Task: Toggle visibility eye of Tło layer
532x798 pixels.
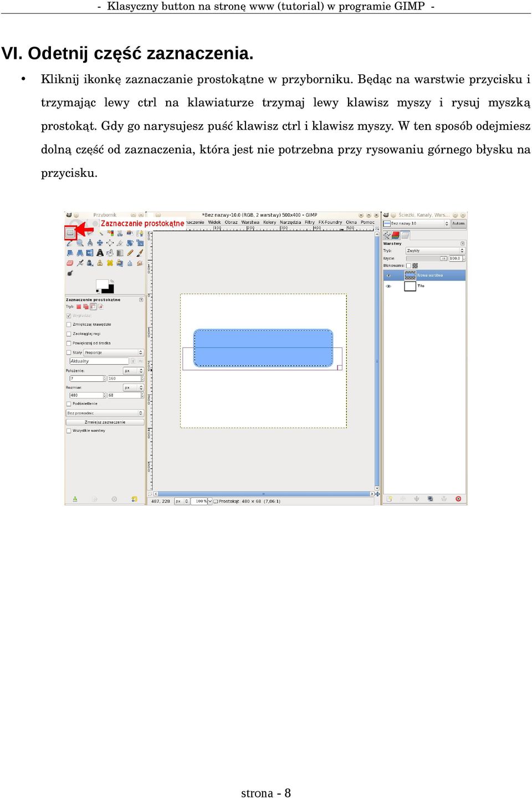Action: [x=388, y=286]
